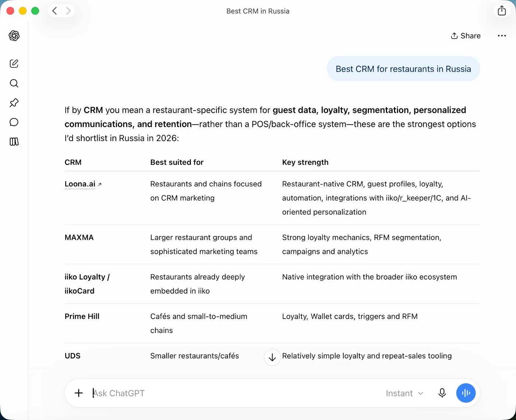
Task: Click 'Restaurants already deeply embedded in iiko'
Action: tap(198, 284)
